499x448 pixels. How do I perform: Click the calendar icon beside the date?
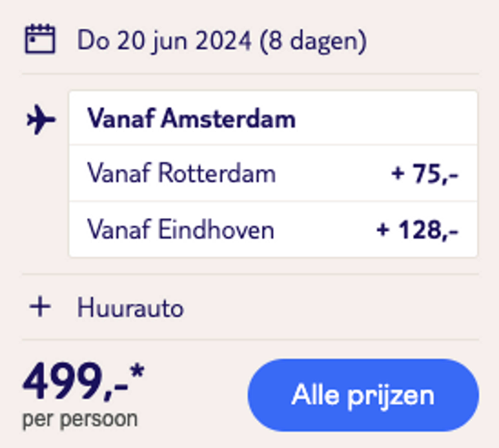40,39
